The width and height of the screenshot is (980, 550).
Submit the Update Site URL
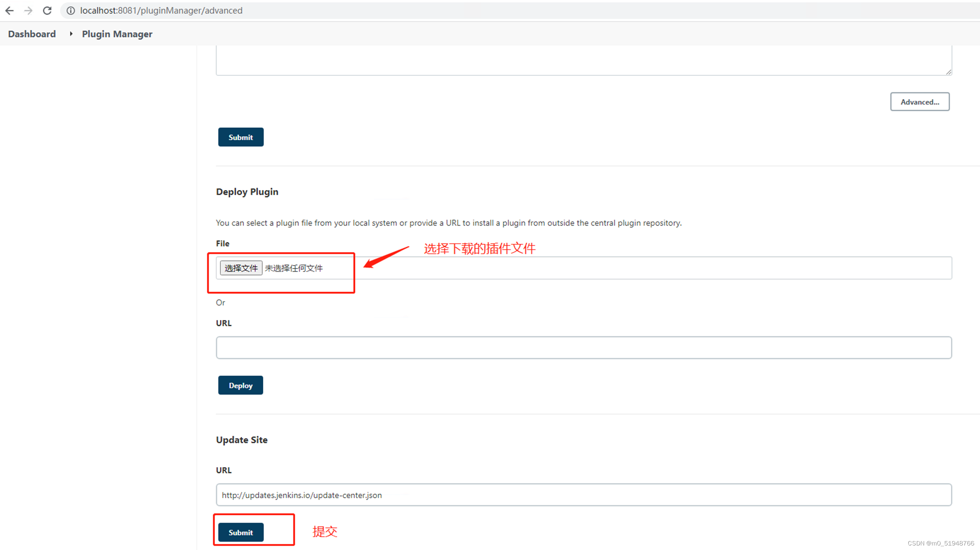pos(240,532)
